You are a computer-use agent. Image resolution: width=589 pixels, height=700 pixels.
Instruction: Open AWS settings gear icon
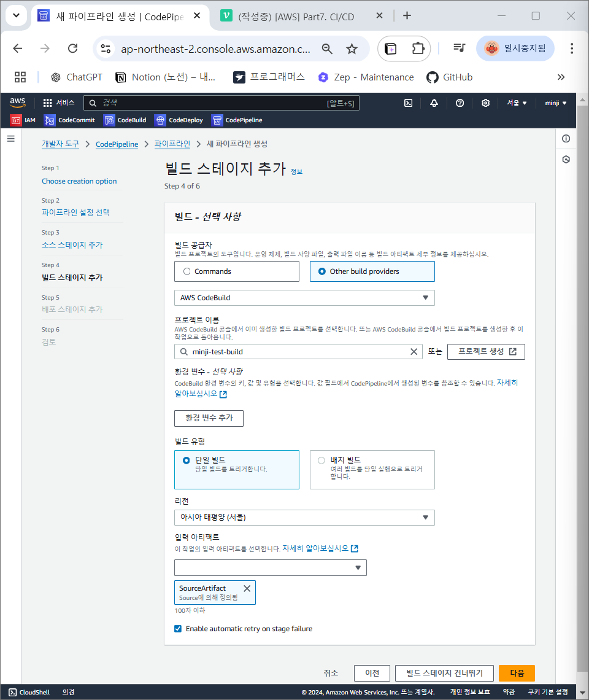(485, 103)
